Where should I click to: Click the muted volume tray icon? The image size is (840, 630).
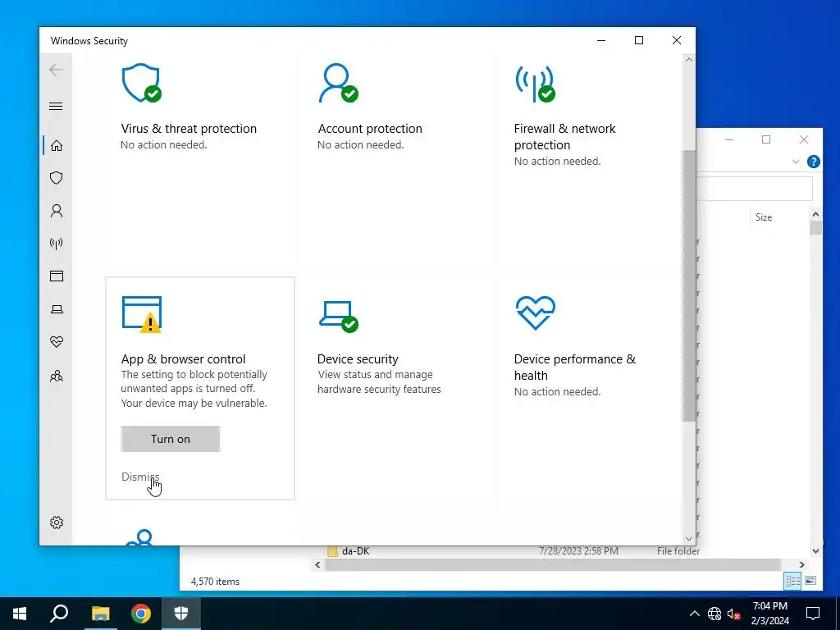click(x=734, y=614)
